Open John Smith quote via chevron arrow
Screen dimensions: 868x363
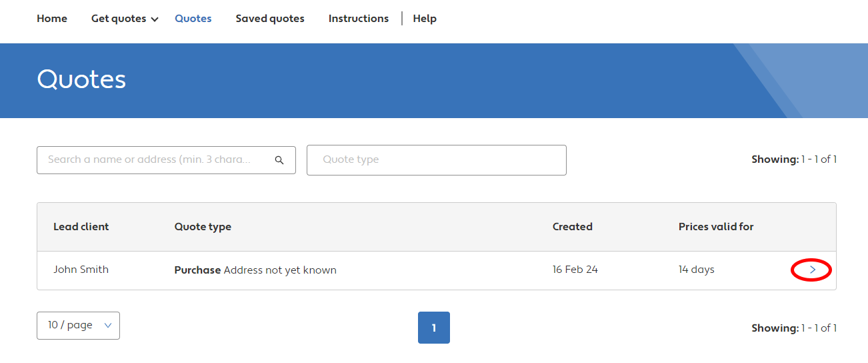(x=812, y=270)
